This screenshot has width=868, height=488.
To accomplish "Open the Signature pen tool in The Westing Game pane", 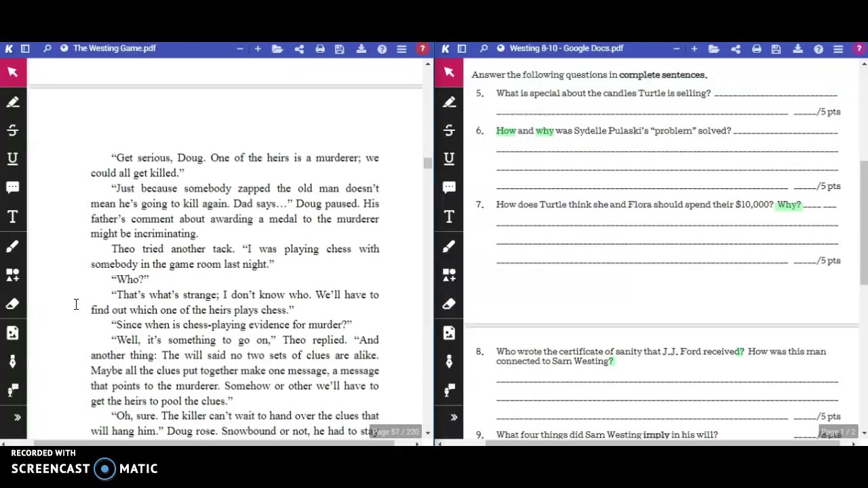I will click(x=13, y=362).
